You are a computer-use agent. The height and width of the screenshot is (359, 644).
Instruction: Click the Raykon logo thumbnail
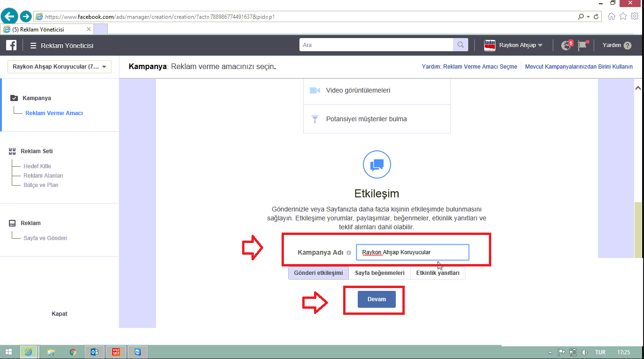(x=490, y=45)
